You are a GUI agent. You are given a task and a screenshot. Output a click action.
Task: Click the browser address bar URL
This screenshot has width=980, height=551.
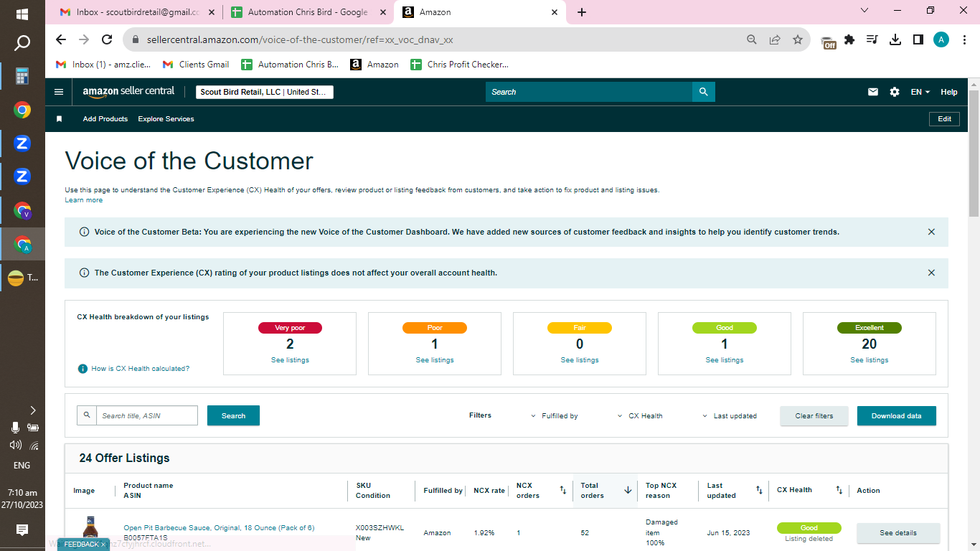pyautogui.click(x=300, y=39)
